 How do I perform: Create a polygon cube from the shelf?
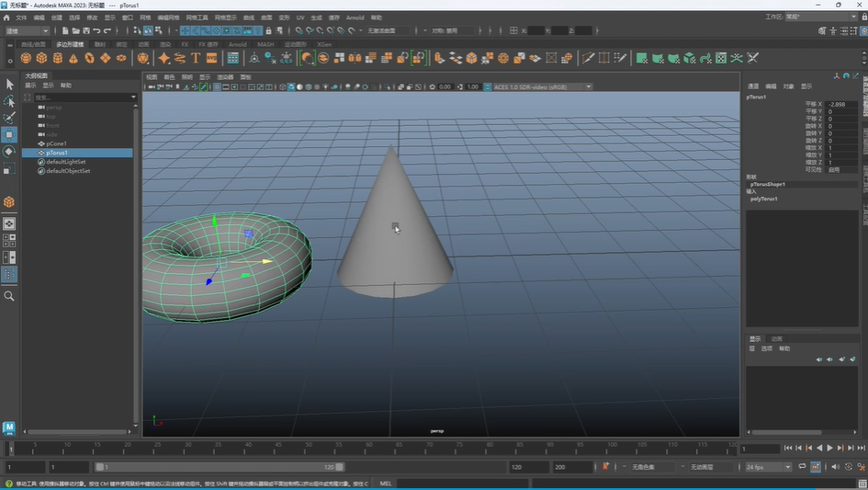click(x=41, y=58)
